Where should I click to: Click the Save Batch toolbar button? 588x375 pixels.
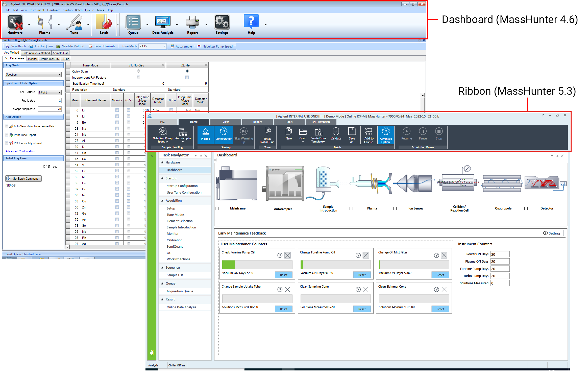pos(16,46)
